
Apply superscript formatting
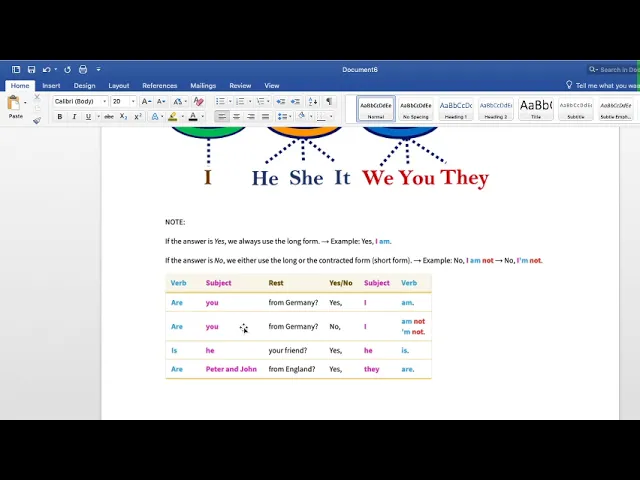click(x=138, y=117)
